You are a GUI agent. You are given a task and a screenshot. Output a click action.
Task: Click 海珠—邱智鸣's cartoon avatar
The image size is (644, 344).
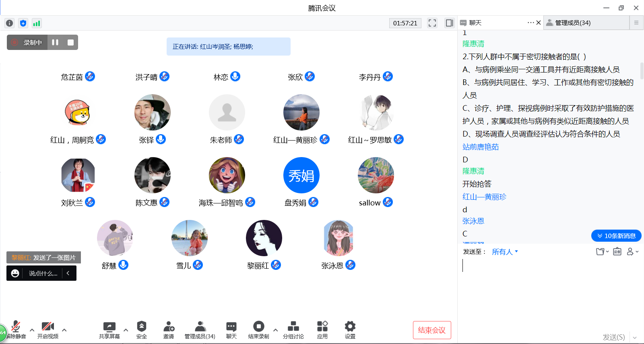(227, 175)
